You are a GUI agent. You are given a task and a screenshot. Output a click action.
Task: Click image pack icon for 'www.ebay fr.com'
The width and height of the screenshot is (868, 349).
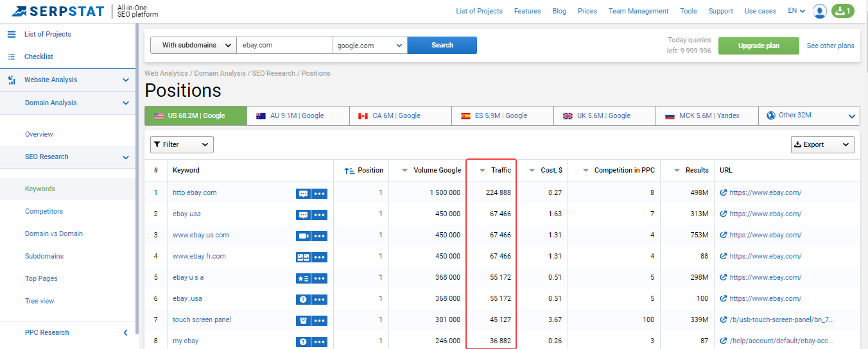pos(303,257)
